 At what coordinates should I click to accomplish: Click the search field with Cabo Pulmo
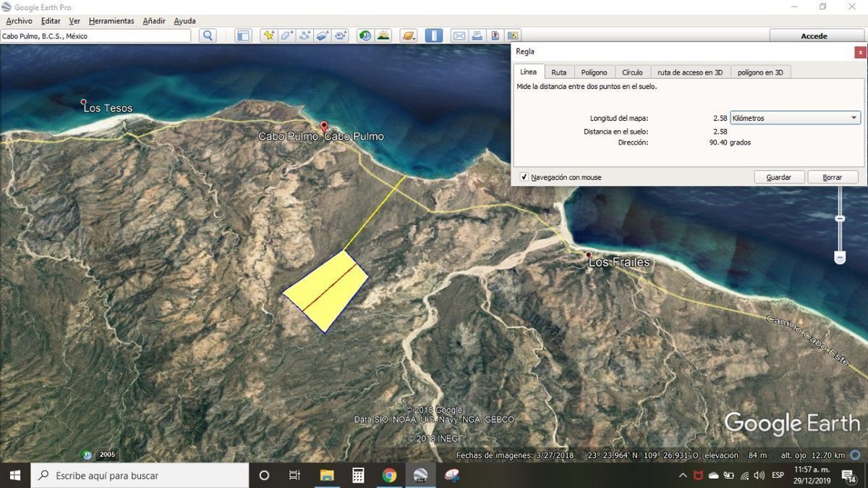[96, 35]
